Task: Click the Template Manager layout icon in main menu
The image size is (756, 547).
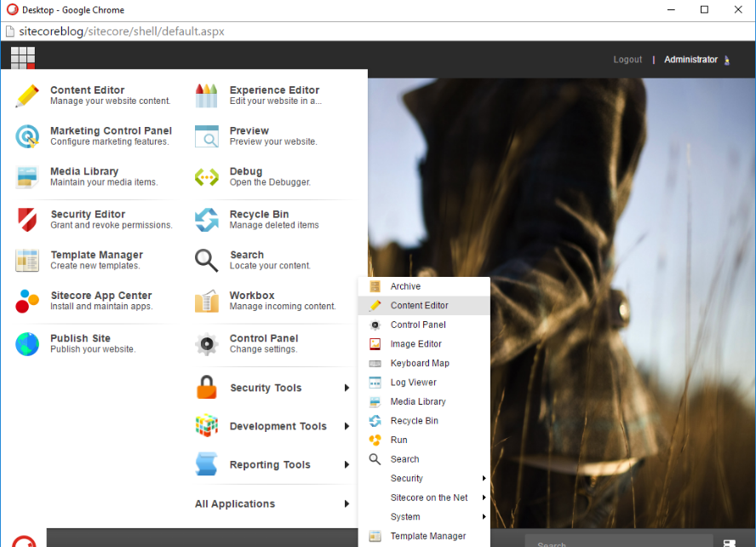Action: pos(27,260)
